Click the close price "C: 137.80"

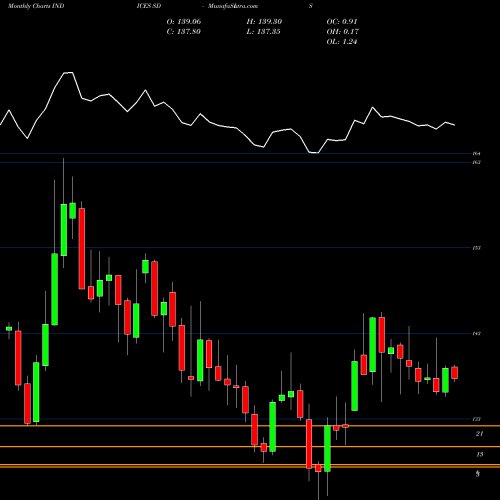[183, 32]
